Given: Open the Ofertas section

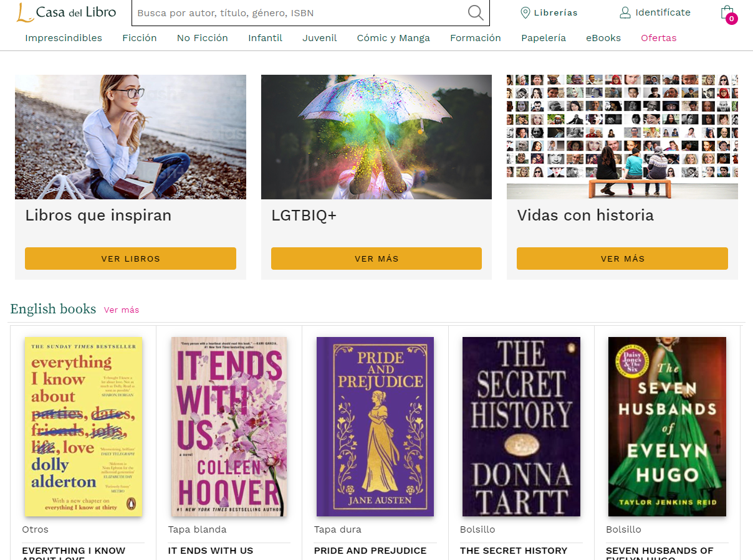Looking at the screenshot, I should [x=658, y=38].
